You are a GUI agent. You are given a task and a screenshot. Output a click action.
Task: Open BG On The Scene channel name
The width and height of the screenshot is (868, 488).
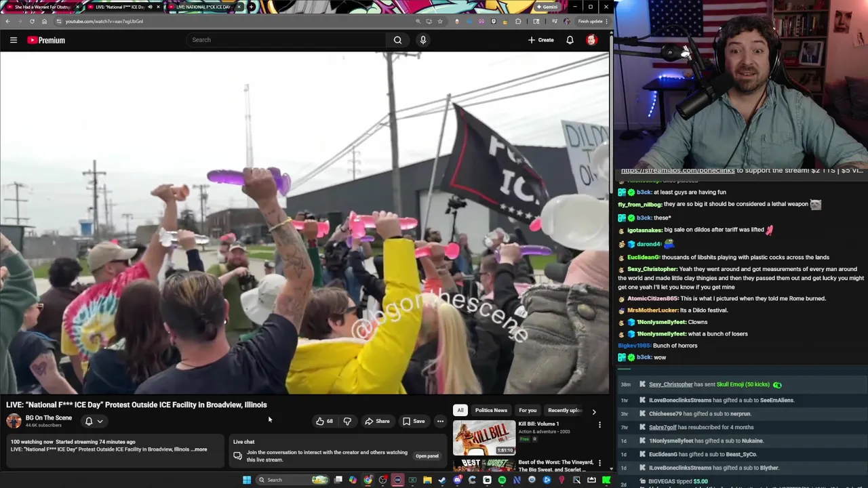point(49,418)
